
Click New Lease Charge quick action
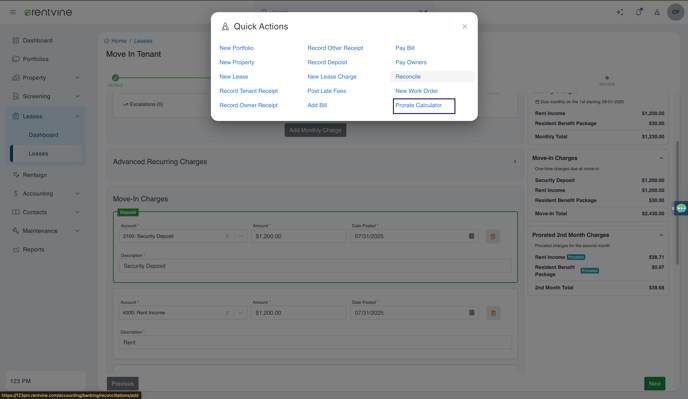(x=332, y=76)
